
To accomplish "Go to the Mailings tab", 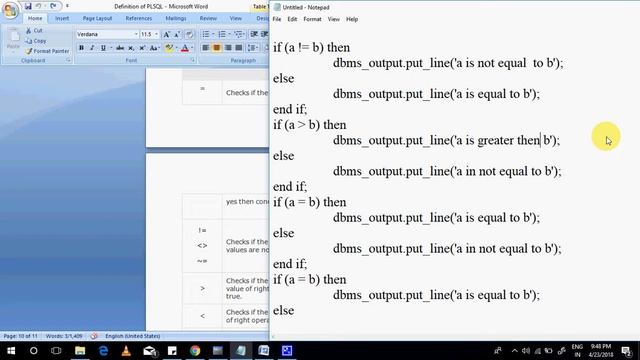I will (x=176, y=18).
